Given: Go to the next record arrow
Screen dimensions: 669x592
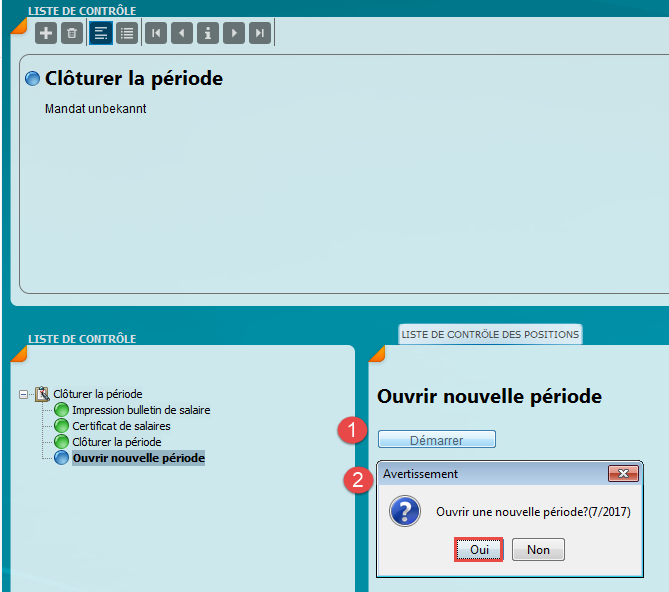Looking at the screenshot, I should [x=234, y=33].
